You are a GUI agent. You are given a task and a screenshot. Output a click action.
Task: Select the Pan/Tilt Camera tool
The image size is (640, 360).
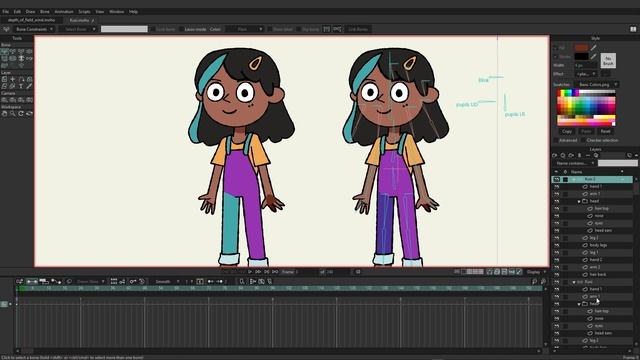29,100
